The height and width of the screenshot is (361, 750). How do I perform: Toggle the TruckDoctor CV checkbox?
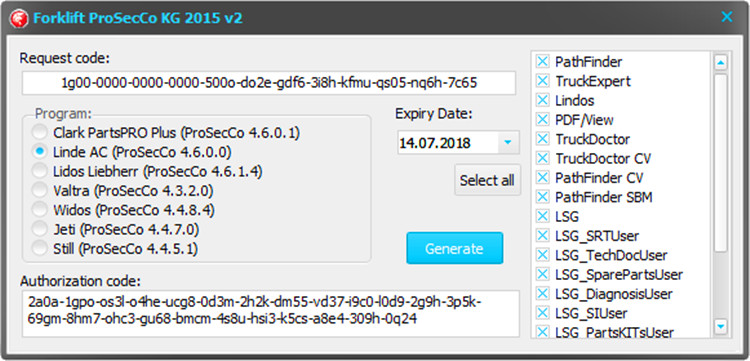[542, 158]
